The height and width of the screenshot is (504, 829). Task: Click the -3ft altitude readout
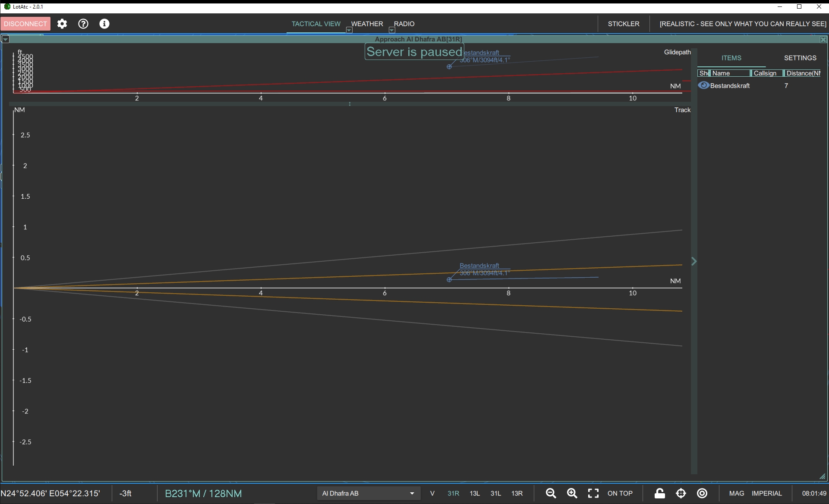[126, 493]
